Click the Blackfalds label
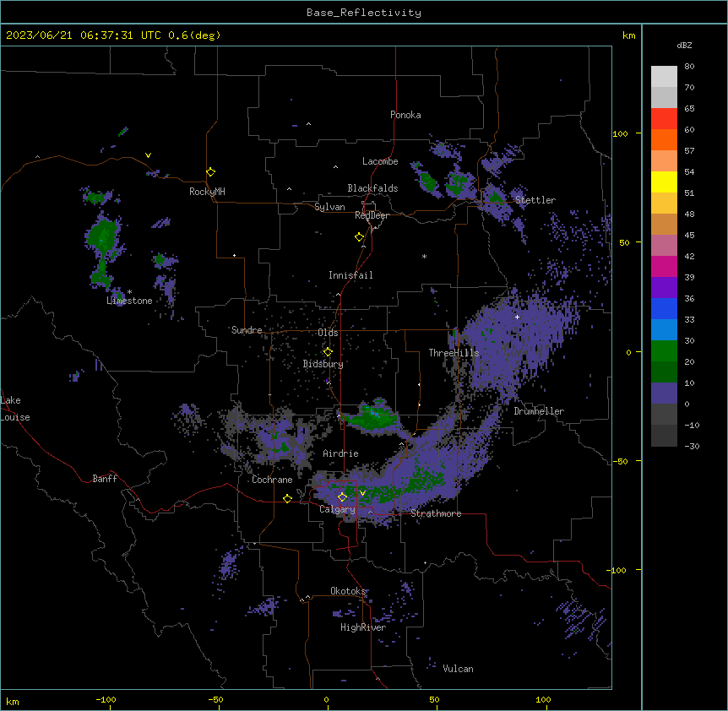Image resolution: width=728 pixels, height=711 pixels. 372,188
